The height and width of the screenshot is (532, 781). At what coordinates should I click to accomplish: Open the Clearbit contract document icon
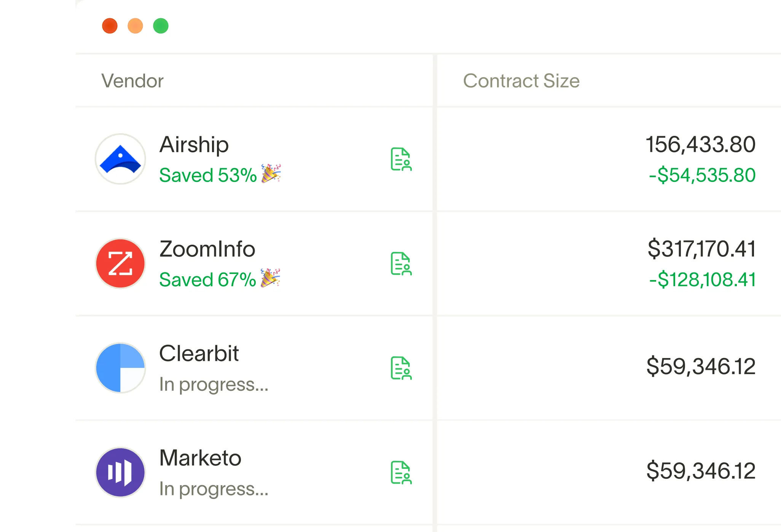401,369
